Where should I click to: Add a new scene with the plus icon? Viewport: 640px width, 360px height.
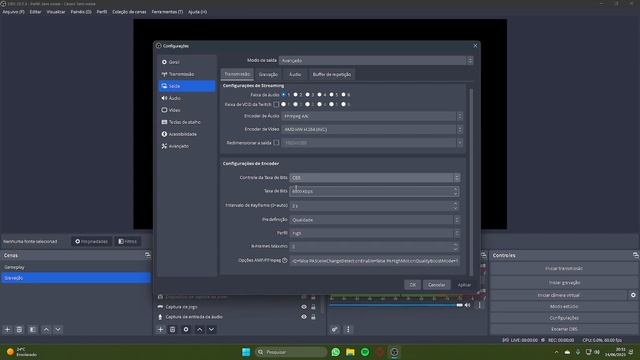(x=7, y=329)
